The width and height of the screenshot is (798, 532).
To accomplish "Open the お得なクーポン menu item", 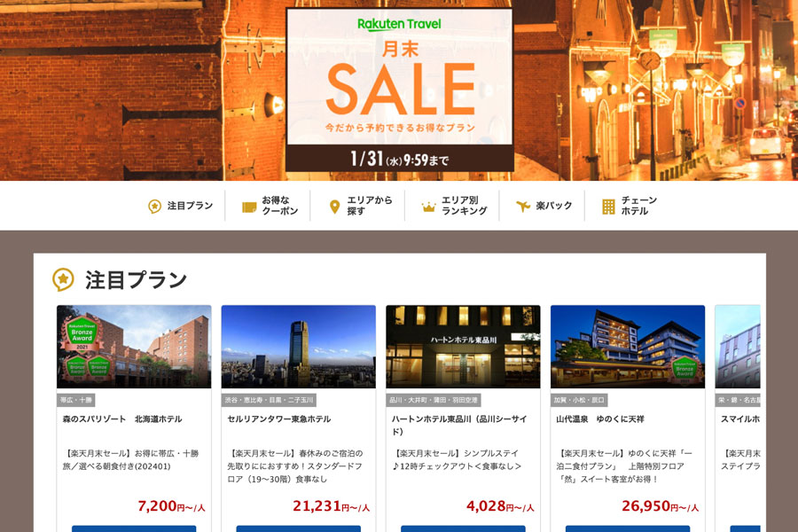I will coord(270,206).
